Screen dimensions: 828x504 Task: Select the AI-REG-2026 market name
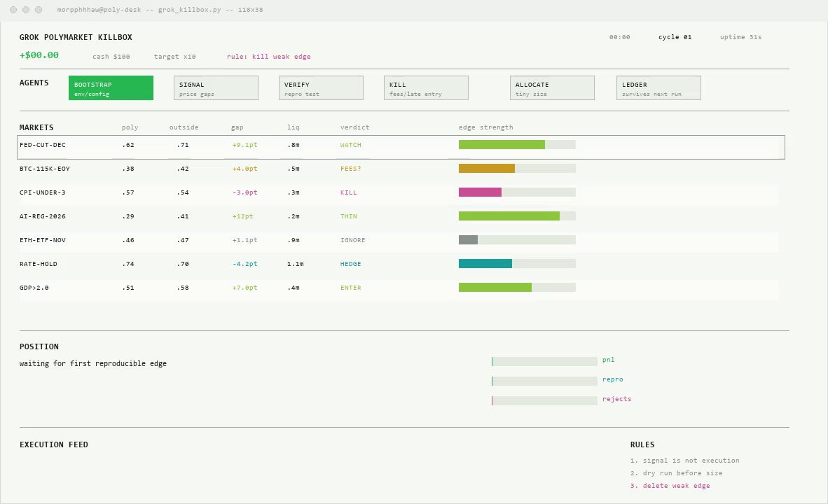(x=43, y=216)
